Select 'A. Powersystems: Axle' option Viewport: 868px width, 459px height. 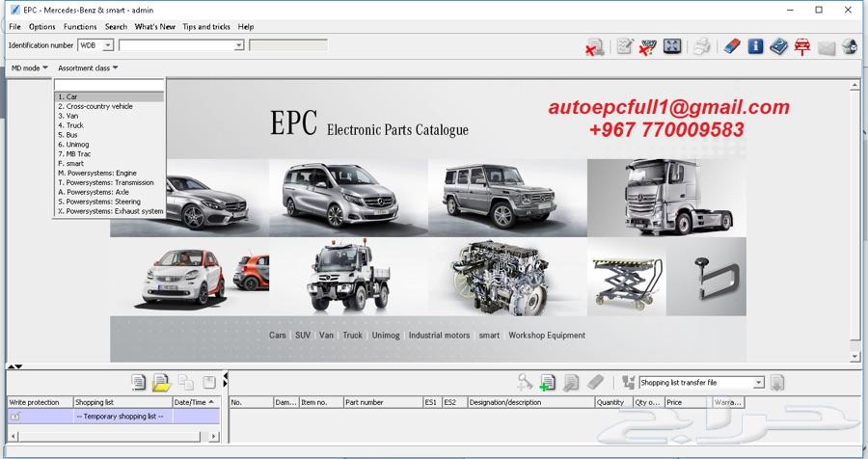109,192
